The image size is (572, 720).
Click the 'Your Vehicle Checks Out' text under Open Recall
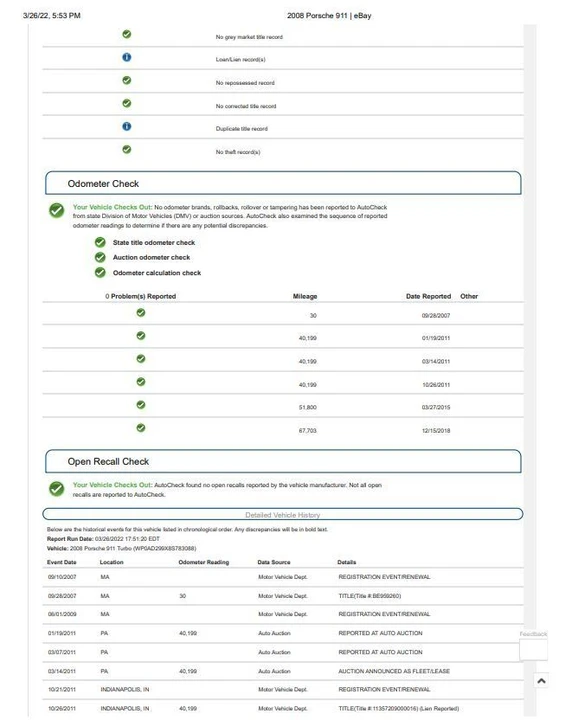(112, 485)
